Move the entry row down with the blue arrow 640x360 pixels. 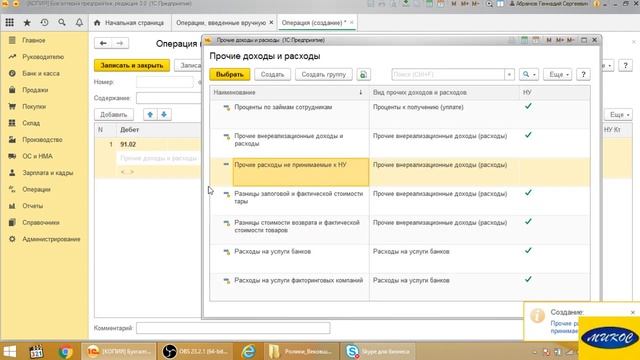(x=164, y=115)
